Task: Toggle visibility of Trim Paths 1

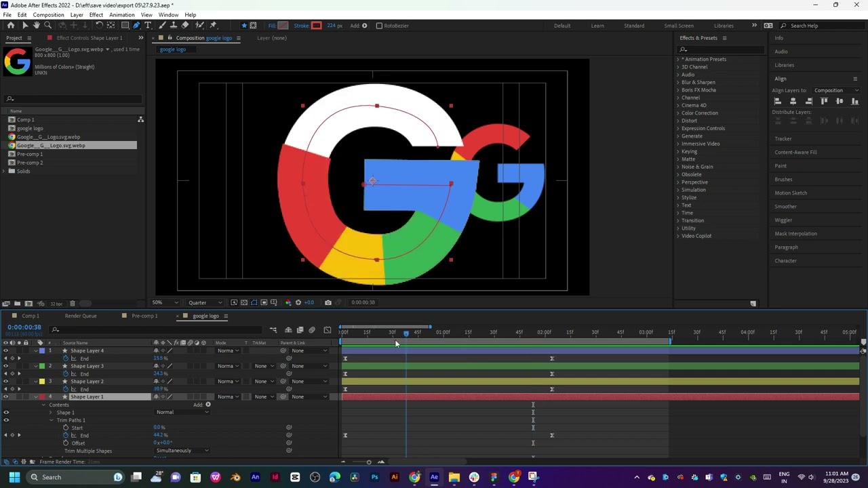Action: [6, 420]
